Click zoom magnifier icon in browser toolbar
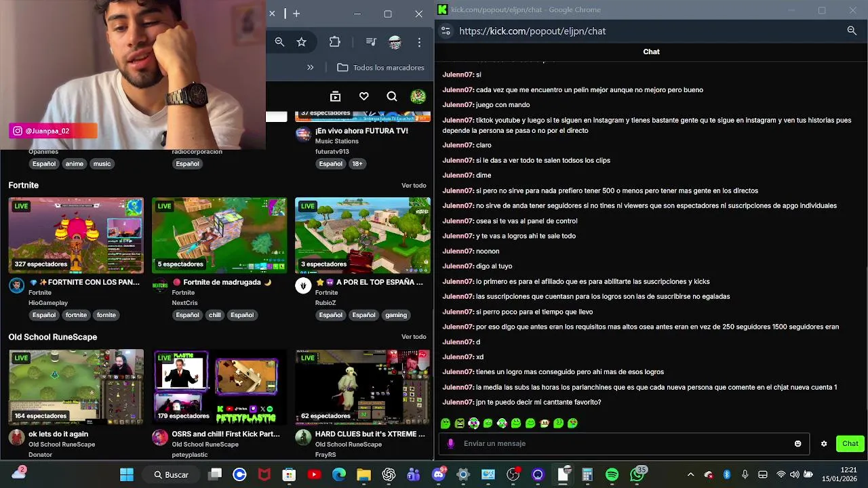Screen dimensions: 868x488 tap(279, 42)
